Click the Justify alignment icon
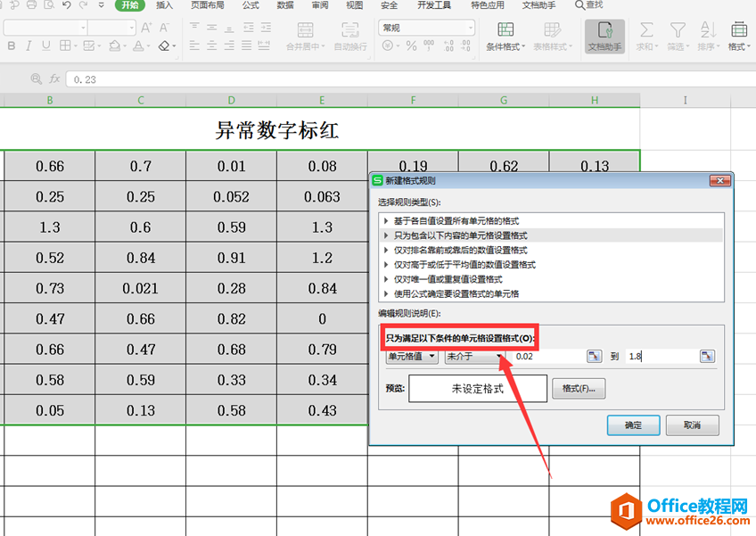756x536 pixels. point(246,45)
